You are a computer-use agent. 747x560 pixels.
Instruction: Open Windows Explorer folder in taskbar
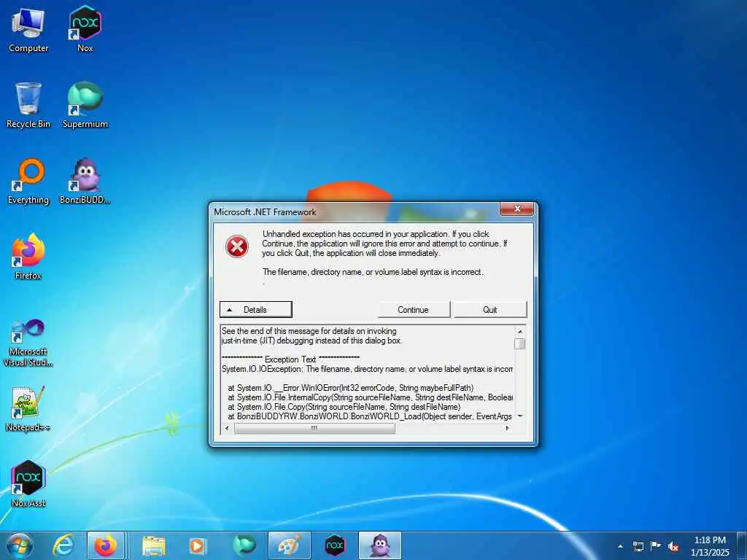[153, 545]
